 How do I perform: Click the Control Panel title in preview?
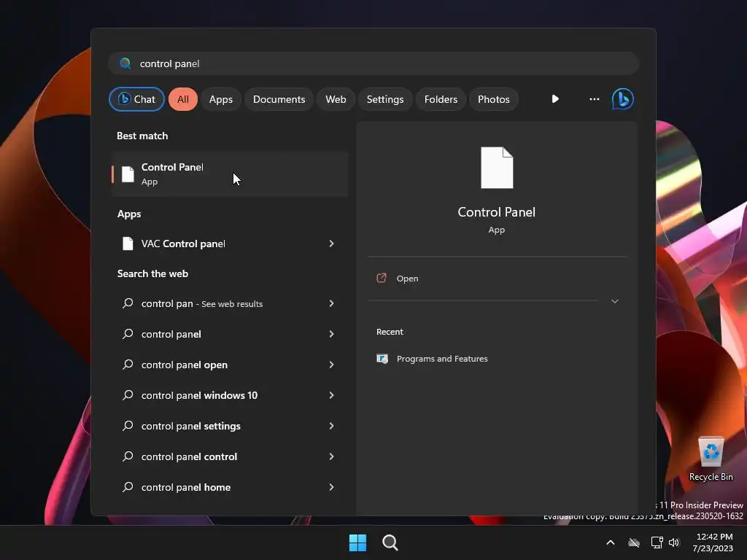pos(496,212)
